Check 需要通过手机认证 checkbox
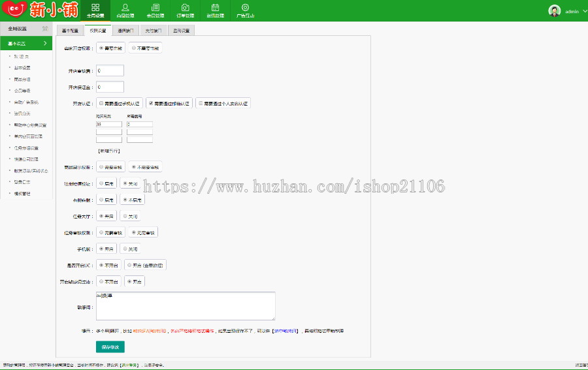588x370 pixels. point(101,103)
